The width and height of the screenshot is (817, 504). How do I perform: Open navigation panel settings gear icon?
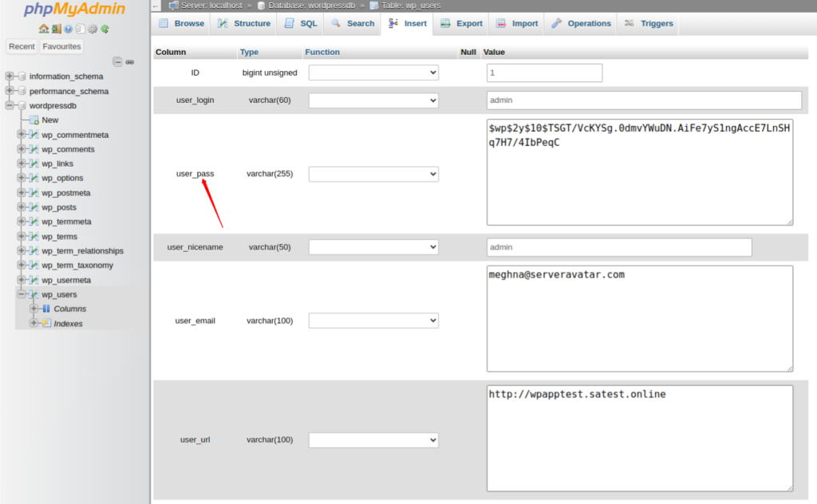[93, 30]
